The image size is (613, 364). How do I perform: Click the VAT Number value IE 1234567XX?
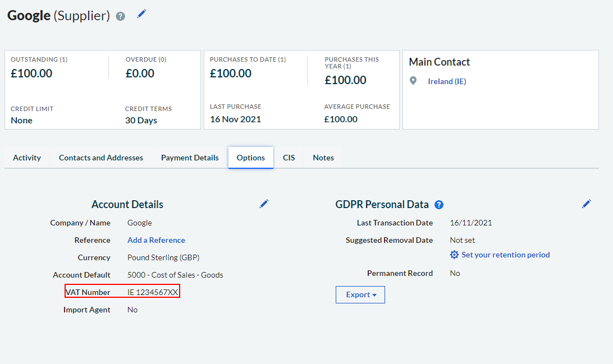point(153,292)
